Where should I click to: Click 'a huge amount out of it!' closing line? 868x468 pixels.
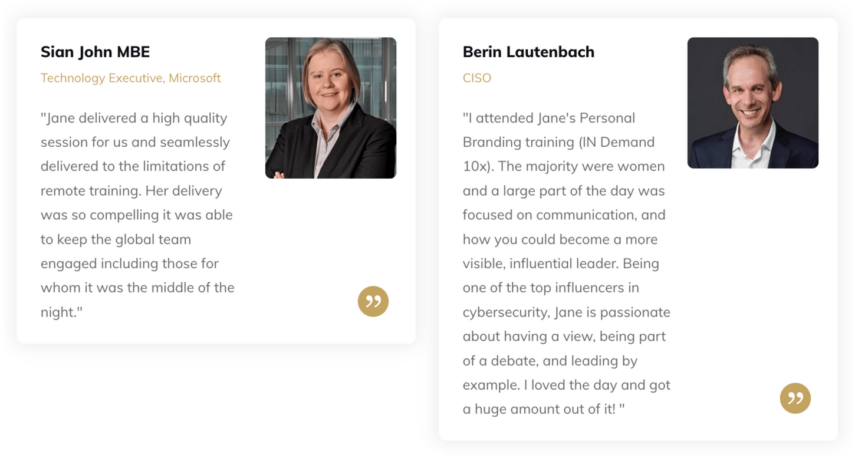(x=539, y=409)
